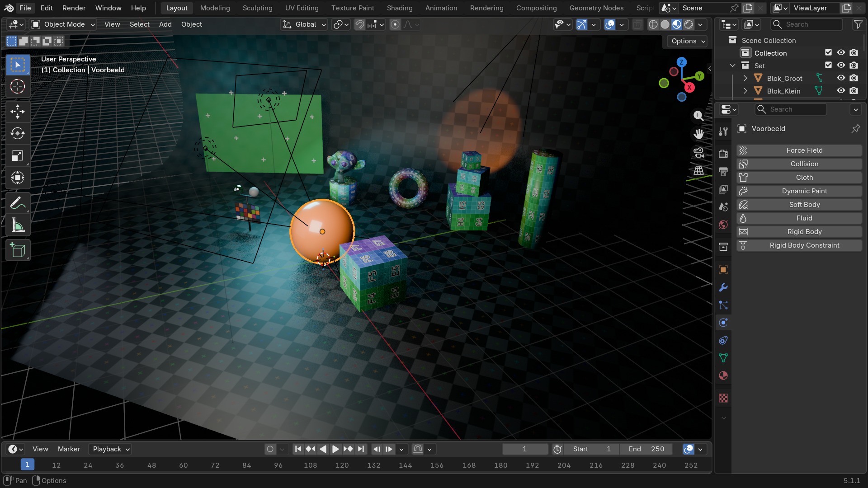Viewport: 868px width, 488px height.
Task: Toggle visibility eye of Blok_Groot
Action: pos(841,78)
